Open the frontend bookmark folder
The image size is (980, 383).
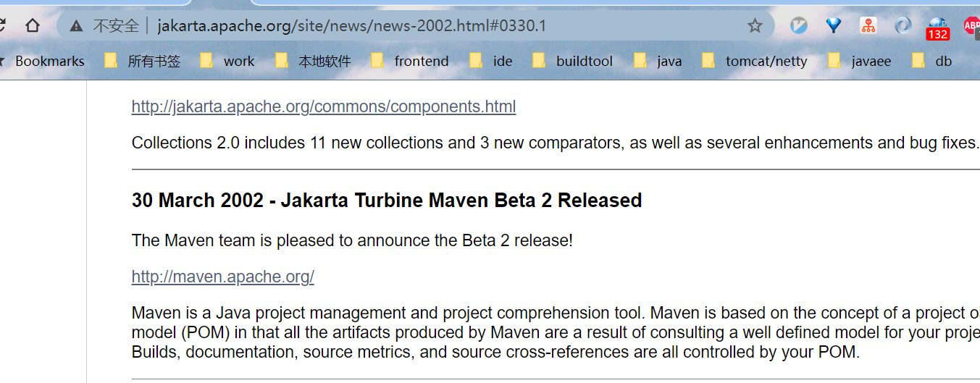409,62
